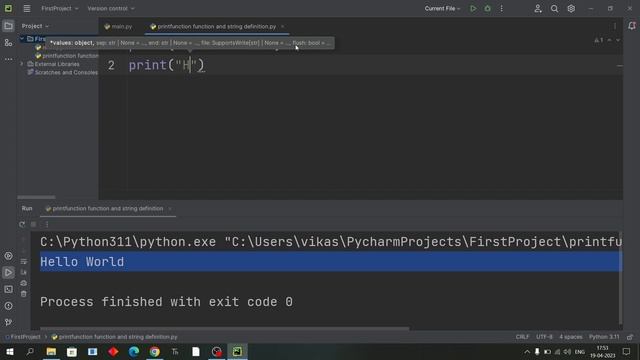Click the Process finished with exit code text
The height and width of the screenshot is (360, 640).
coord(166,302)
